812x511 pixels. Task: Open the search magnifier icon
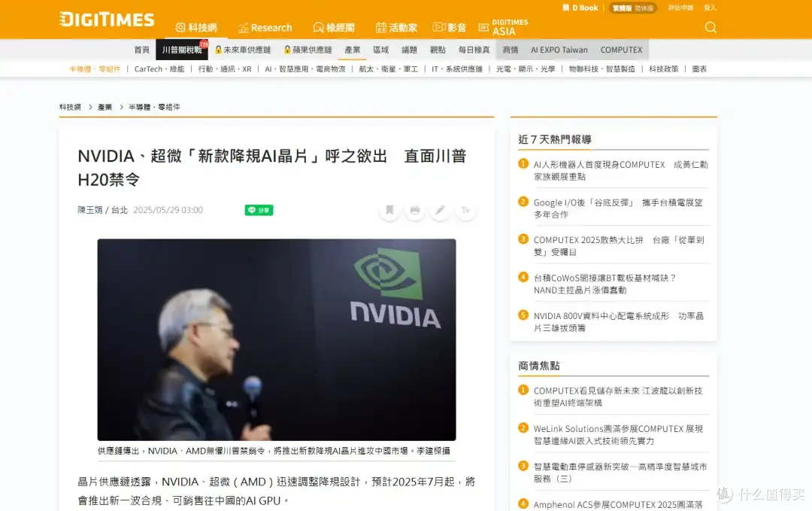pyautogui.click(x=710, y=27)
